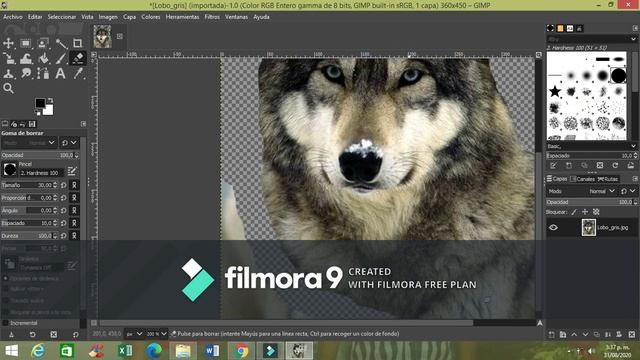The width and height of the screenshot is (640, 360).
Task: Swap foreground and background colors
Action: pyautogui.click(x=51, y=100)
